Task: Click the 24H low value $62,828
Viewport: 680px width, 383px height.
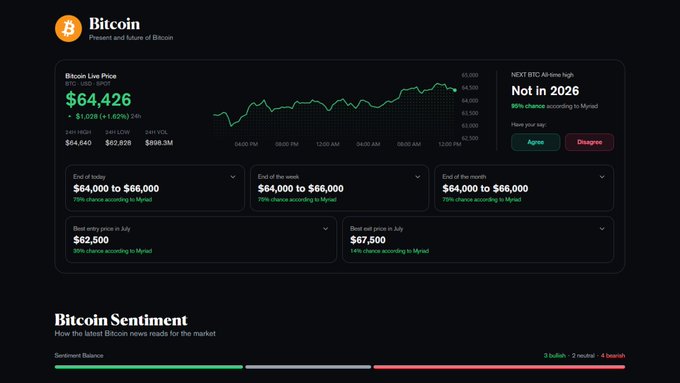Action: pos(118,143)
